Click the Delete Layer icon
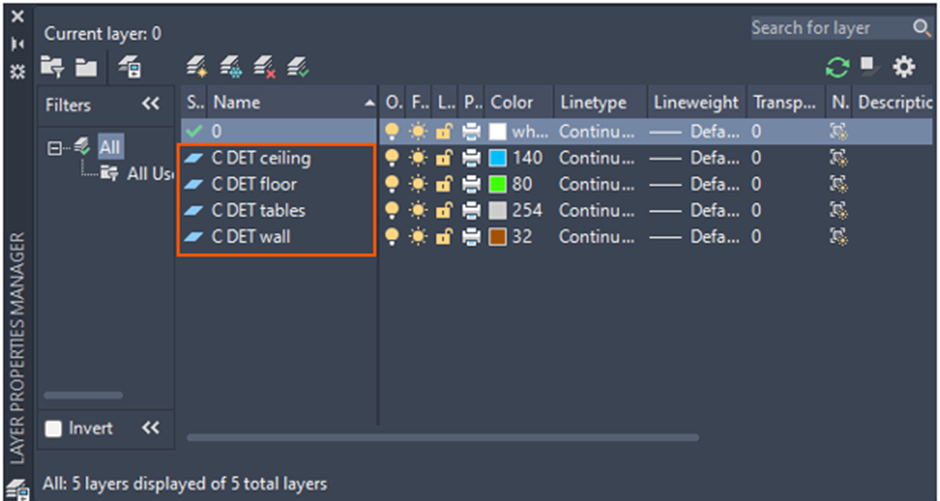 pyautogui.click(x=264, y=67)
